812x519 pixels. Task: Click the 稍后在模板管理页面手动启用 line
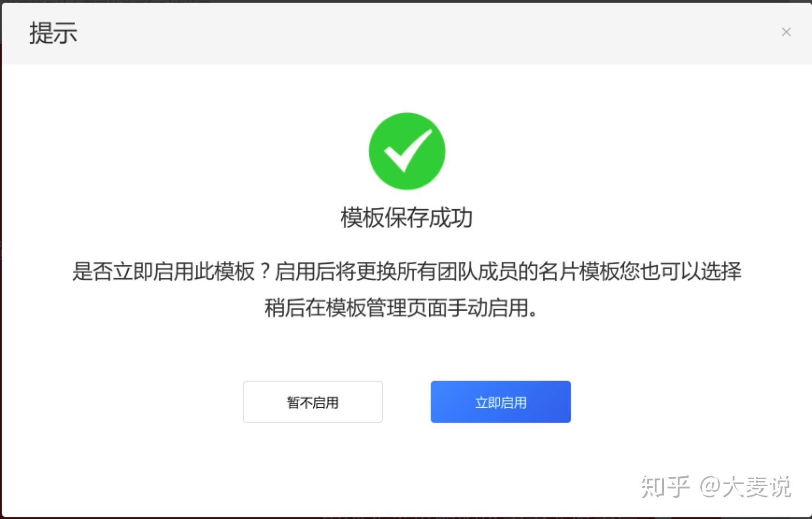coord(401,308)
